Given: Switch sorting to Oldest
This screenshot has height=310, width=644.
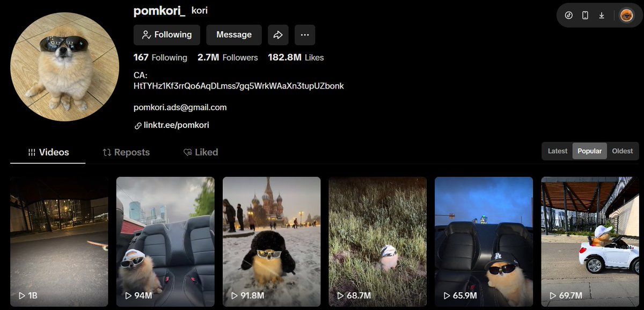Looking at the screenshot, I should (622, 151).
